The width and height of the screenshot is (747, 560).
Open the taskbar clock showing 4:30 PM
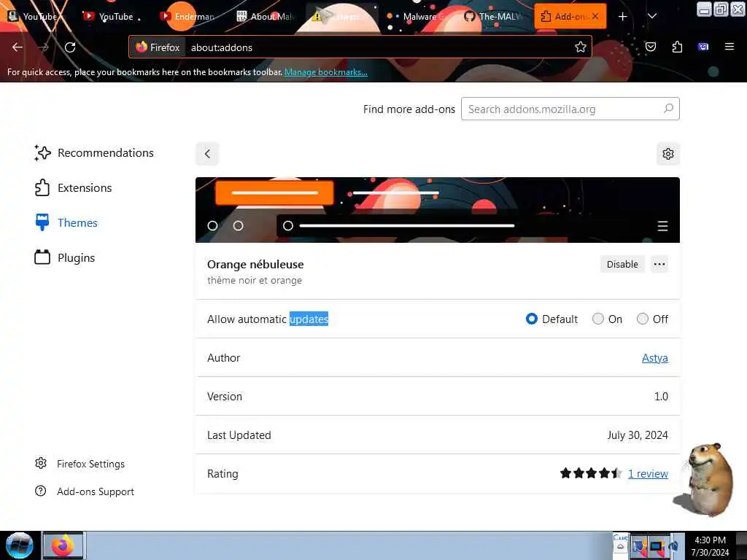(x=710, y=545)
